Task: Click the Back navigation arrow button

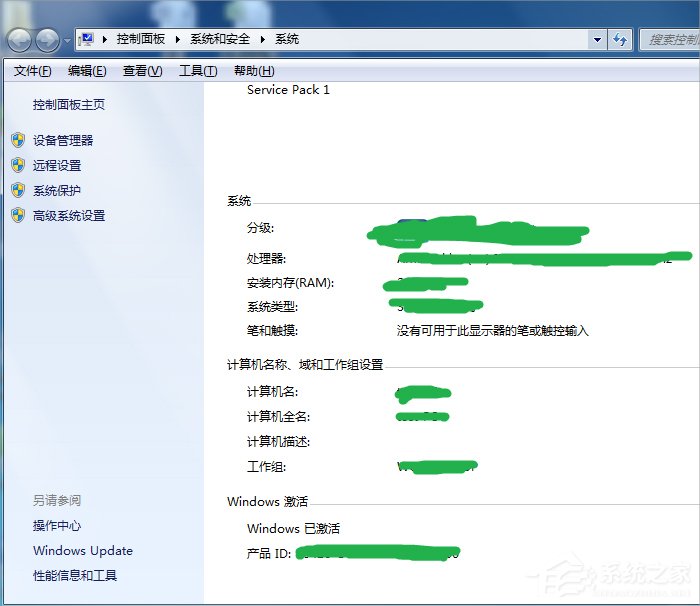Action: pos(20,40)
